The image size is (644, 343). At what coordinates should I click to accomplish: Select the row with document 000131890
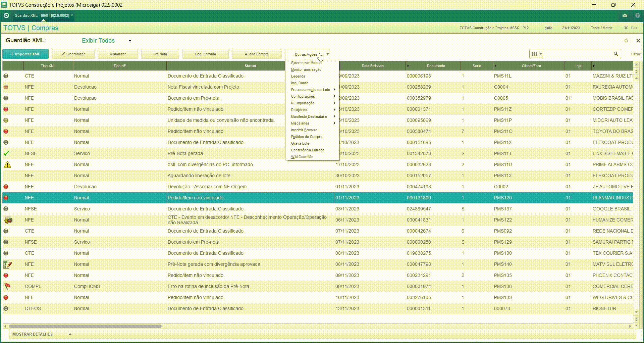pos(318,198)
